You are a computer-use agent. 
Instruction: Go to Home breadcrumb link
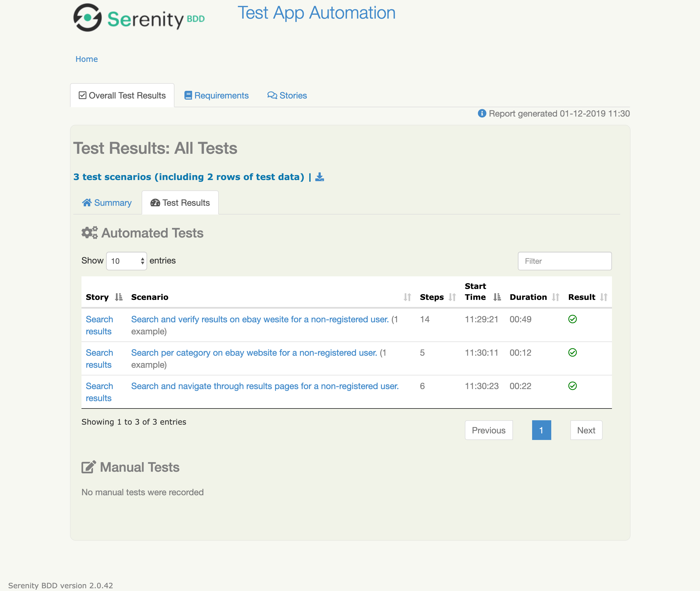tap(86, 59)
